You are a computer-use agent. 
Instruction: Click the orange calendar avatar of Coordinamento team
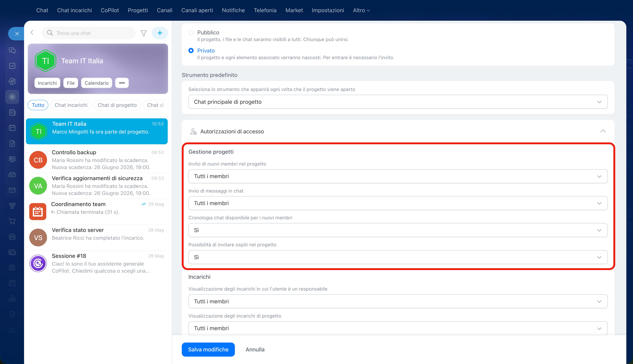point(38,211)
